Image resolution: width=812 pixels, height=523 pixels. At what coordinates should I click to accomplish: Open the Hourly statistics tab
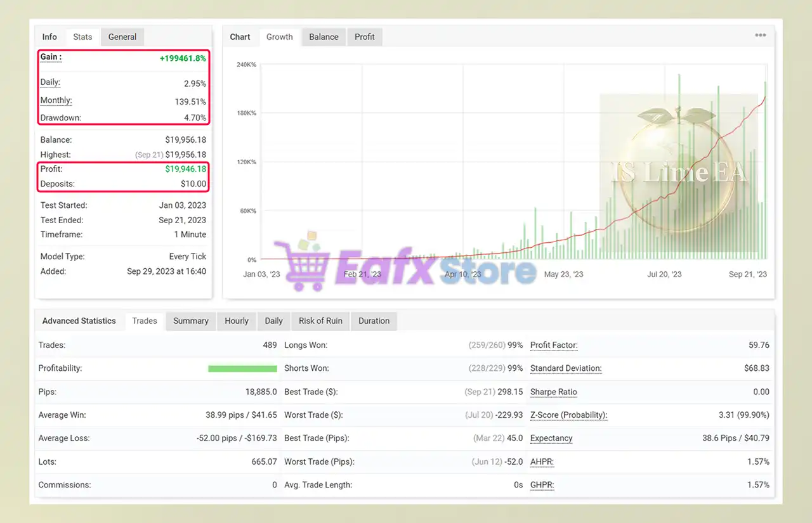237,321
